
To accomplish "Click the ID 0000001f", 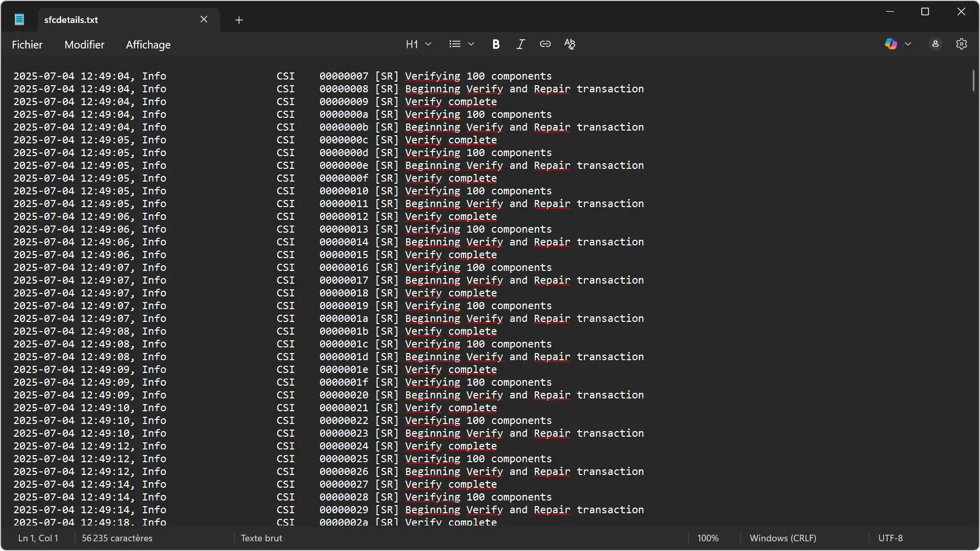I will coord(344,382).
